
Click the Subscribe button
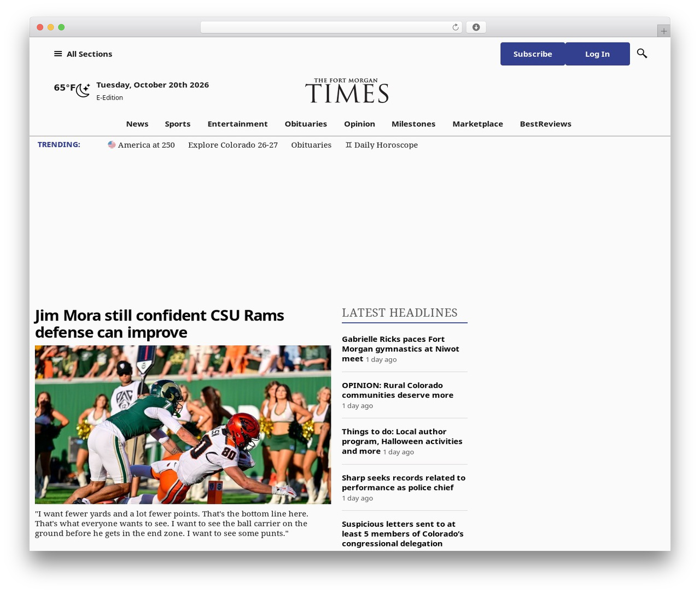point(533,54)
